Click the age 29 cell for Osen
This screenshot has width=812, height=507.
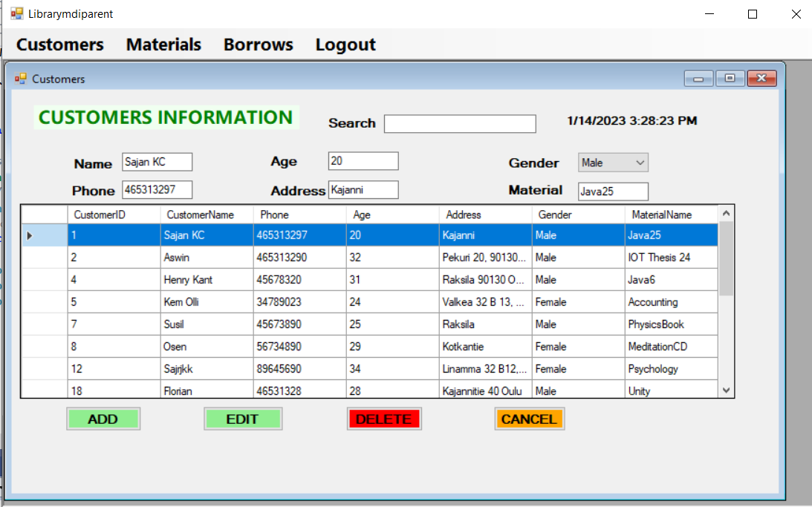(392, 346)
